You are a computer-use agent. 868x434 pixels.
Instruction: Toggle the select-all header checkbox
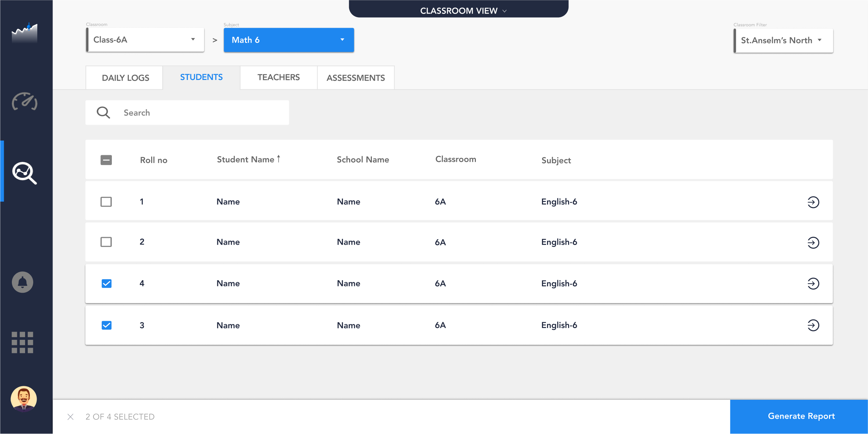[x=106, y=160]
